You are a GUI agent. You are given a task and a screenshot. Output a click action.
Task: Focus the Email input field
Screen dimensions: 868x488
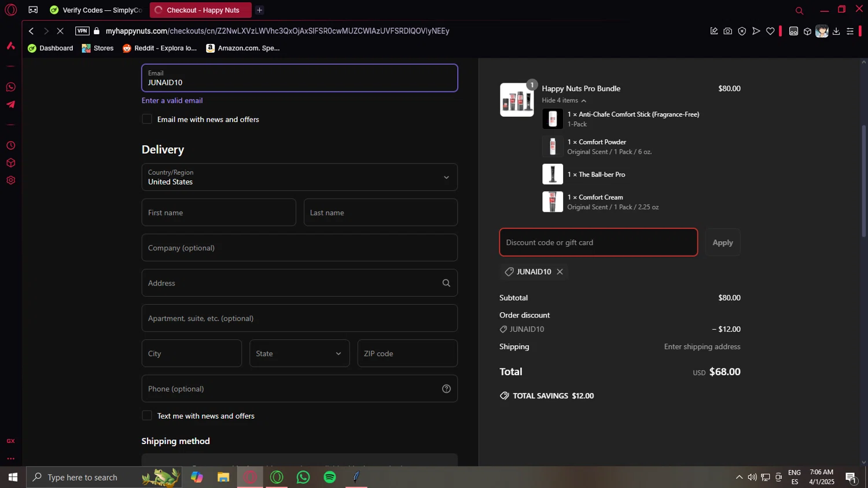point(300,78)
